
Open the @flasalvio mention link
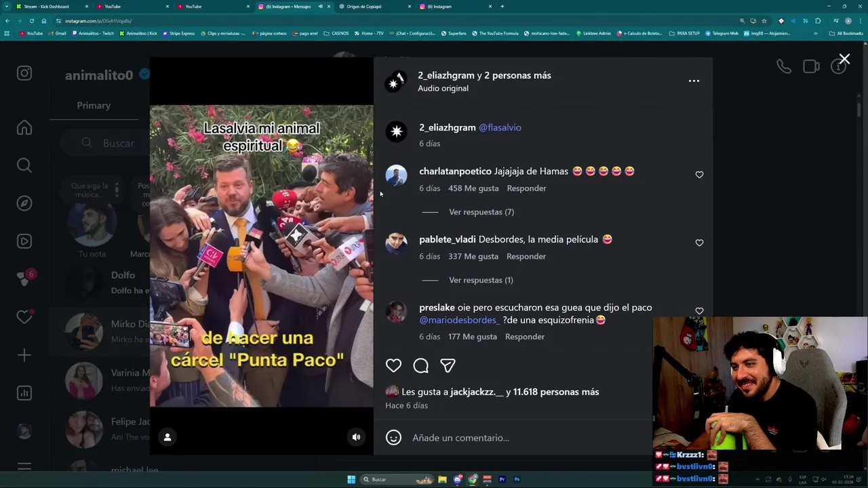[500, 127]
